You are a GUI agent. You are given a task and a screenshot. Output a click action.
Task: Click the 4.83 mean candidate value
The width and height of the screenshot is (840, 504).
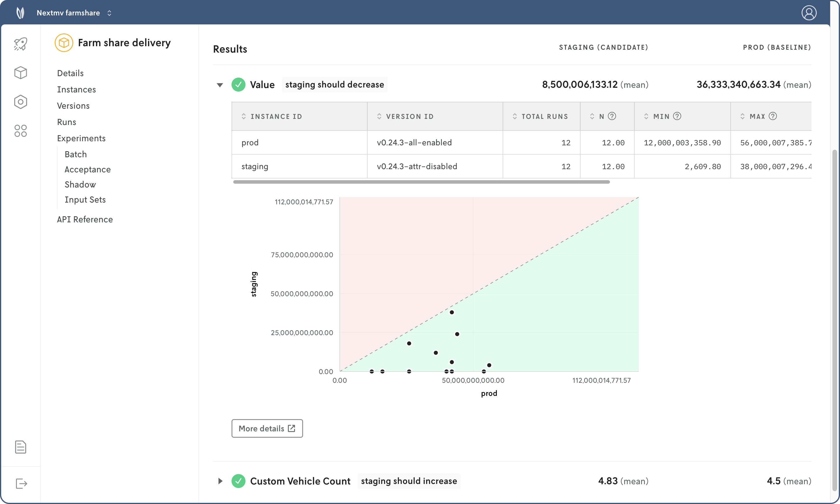tap(608, 481)
